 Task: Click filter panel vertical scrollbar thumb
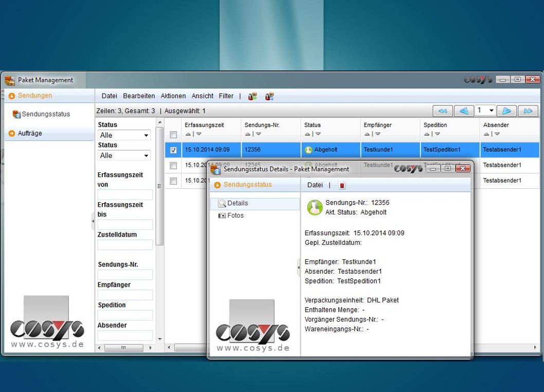[159, 186]
